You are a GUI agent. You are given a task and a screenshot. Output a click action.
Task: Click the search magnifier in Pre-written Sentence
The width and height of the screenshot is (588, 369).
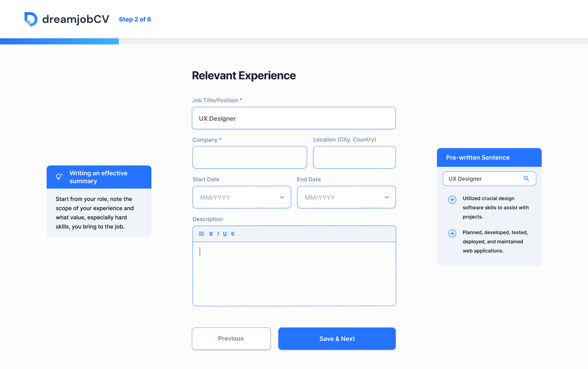(526, 179)
